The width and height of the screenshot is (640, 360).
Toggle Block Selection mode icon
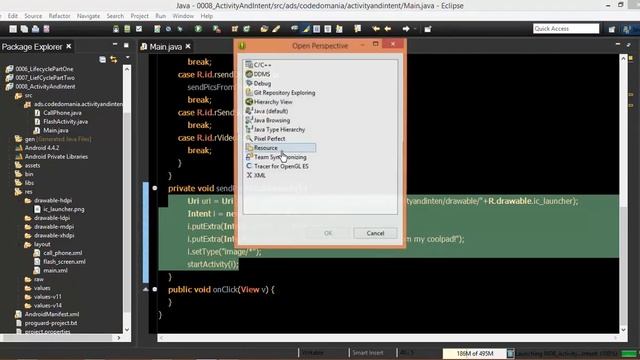316,29
